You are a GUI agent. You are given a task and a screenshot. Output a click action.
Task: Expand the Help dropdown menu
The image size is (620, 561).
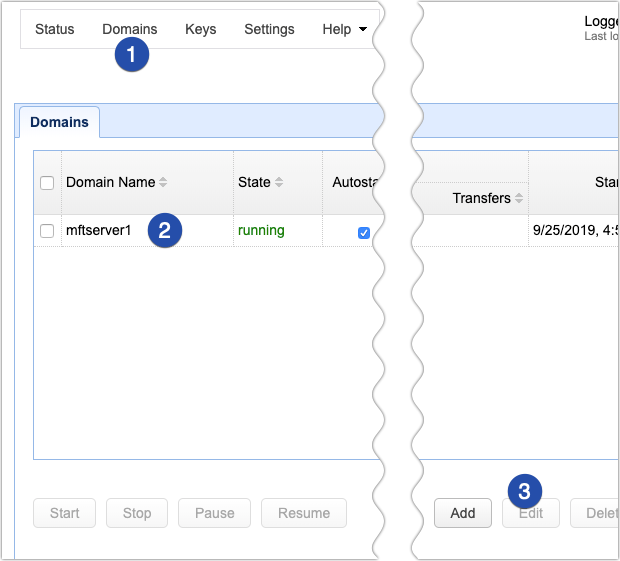[344, 29]
